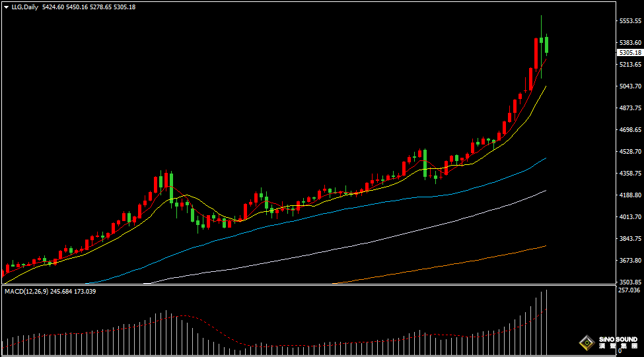Click the 4698.65 price axis label

coord(630,130)
